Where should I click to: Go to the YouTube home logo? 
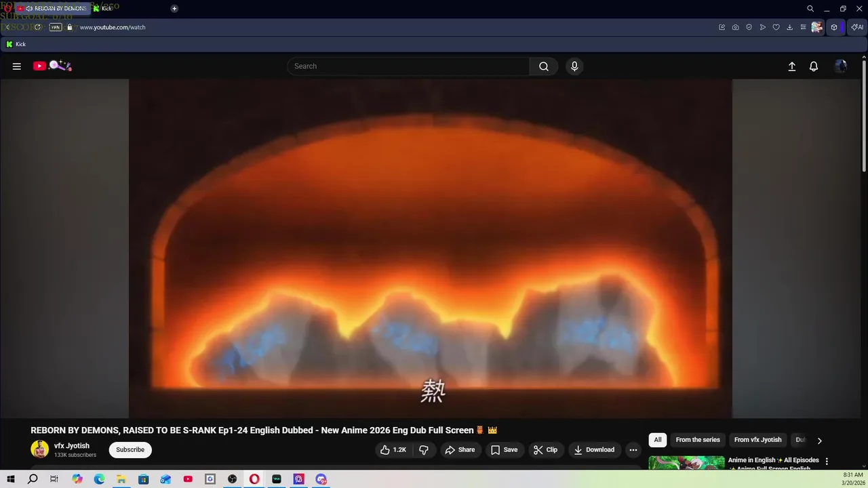(52, 66)
